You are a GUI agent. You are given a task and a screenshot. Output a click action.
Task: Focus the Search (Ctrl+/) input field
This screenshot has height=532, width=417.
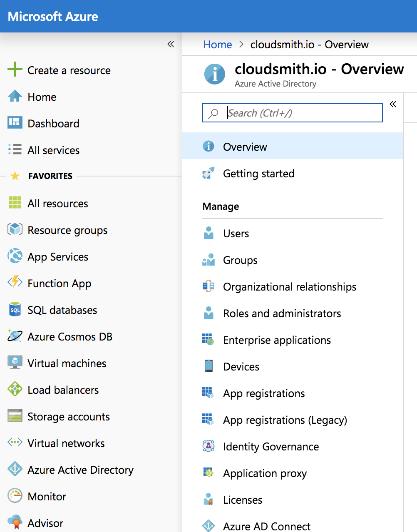[x=293, y=113]
